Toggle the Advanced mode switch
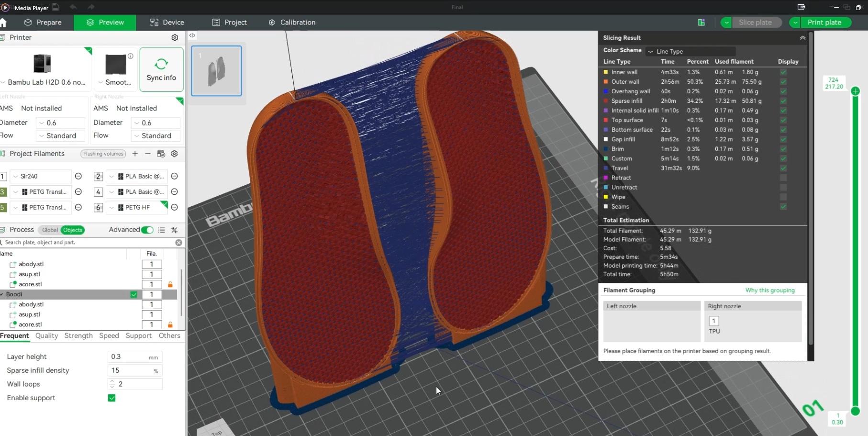 pos(147,230)
